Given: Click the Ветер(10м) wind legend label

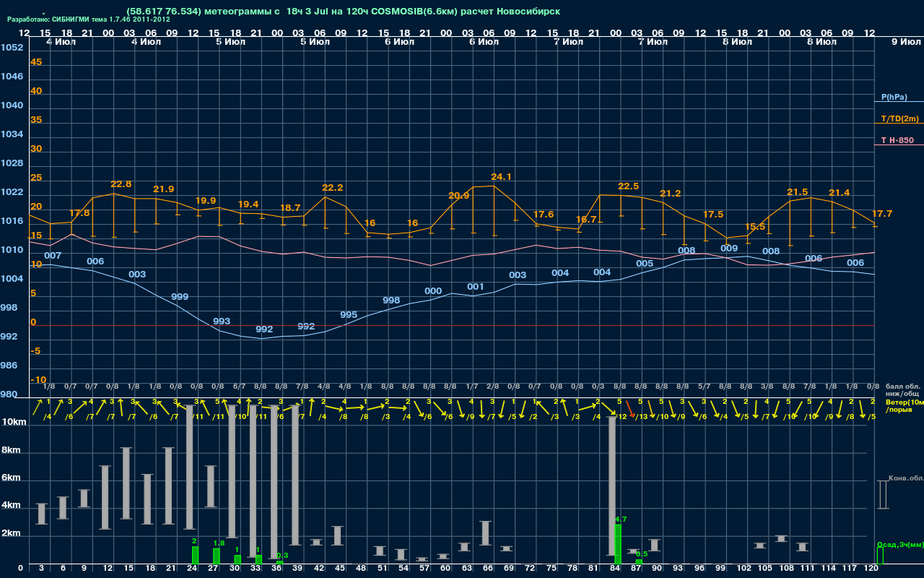Looking at the screenshot, I should tap(905, 402).
